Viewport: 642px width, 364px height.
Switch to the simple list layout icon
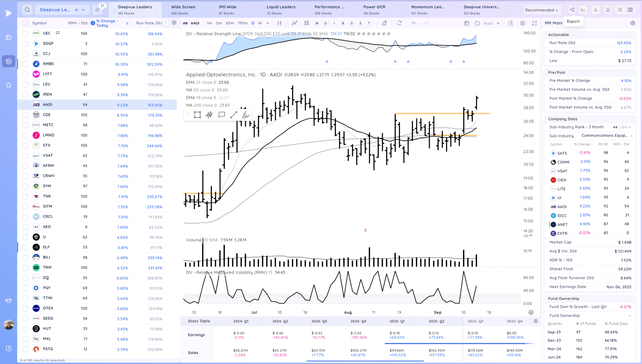click(x=620, y=10)
